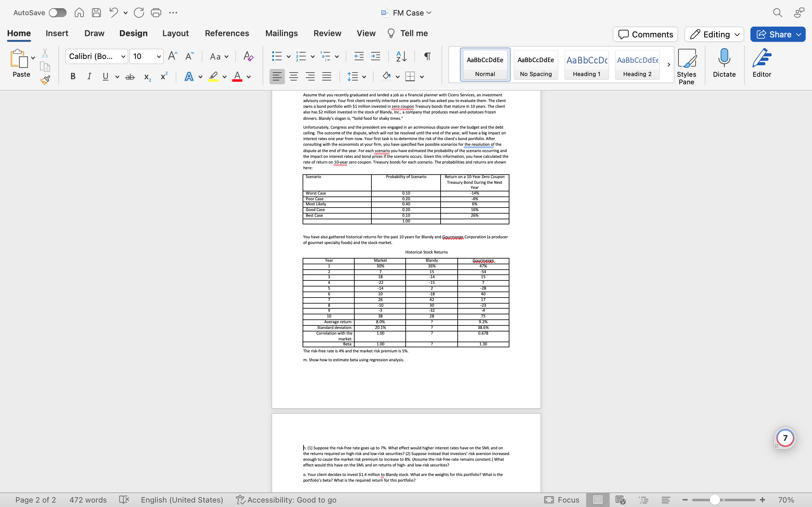Click the Format Painter brush icon
812x507 pixels.
[x=45, y=80]
